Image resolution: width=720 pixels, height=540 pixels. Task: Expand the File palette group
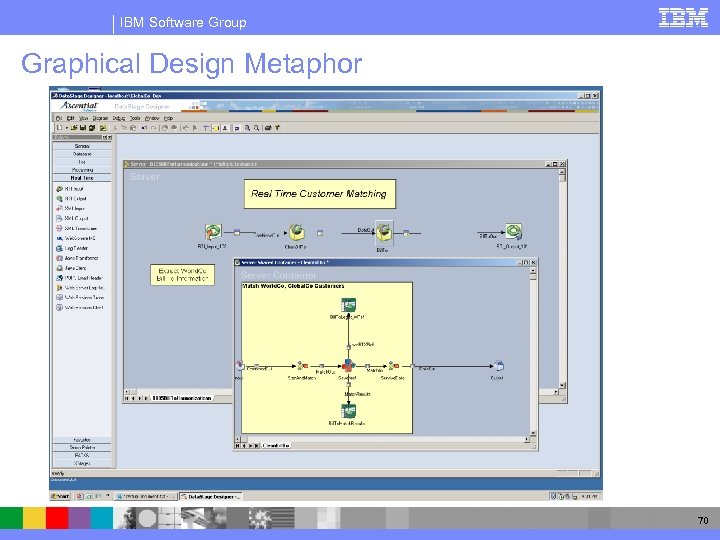(x=82, y=162)
